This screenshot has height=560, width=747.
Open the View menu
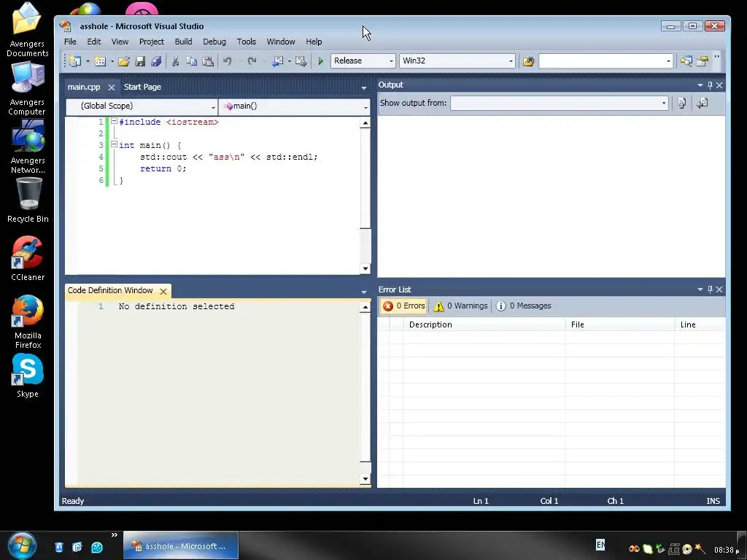point(120,42)
